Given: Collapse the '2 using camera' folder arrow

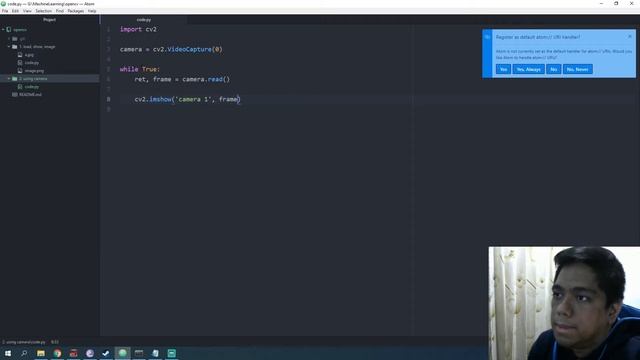Looking at the screenshot, I should (9, 79).
